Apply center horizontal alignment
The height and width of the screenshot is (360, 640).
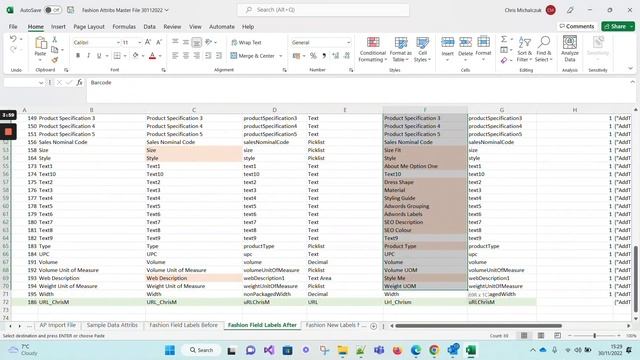(186, 56)
